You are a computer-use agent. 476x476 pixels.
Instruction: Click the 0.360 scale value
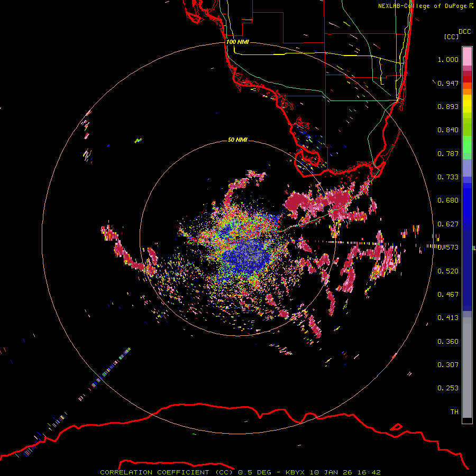[448, 342]
